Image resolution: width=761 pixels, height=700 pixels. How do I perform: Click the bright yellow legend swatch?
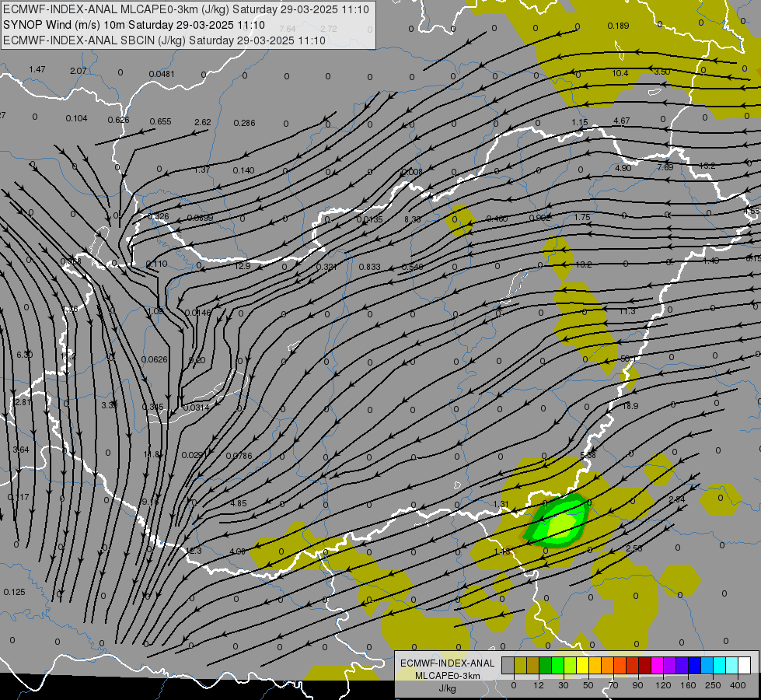pyautogui.click(x=582, y=665)
